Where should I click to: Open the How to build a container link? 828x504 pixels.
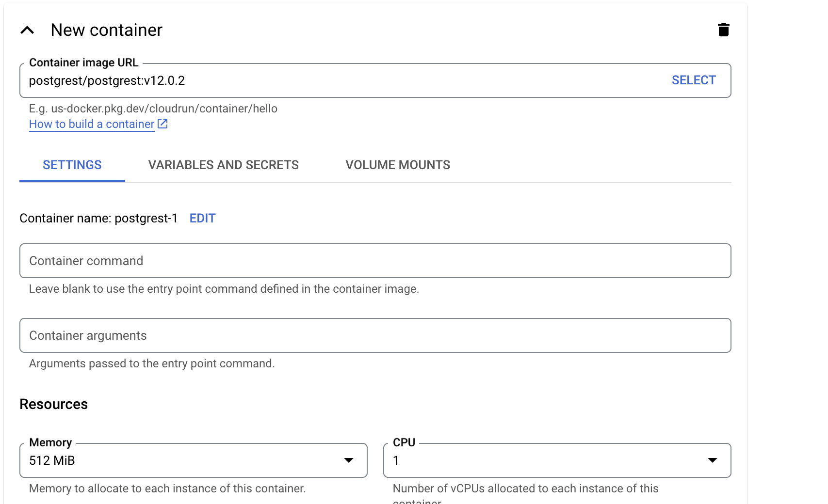pyautogui.click(x=92, y=124)
